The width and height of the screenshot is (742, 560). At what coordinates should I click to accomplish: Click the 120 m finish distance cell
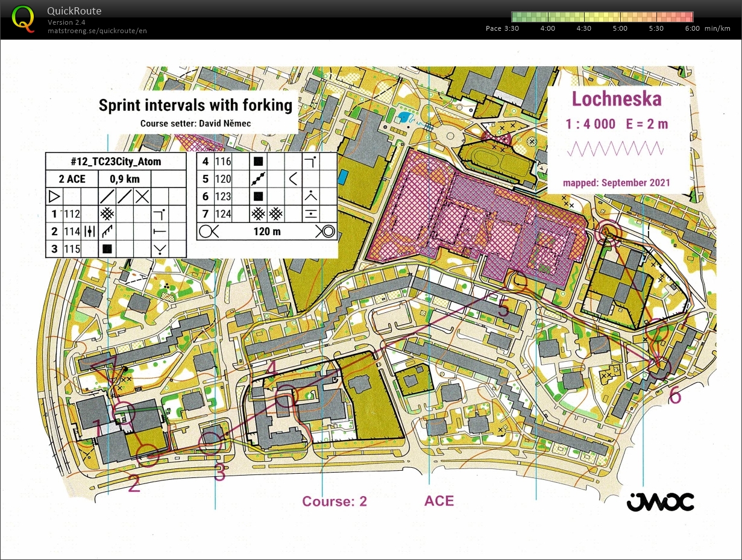(266, 231)
